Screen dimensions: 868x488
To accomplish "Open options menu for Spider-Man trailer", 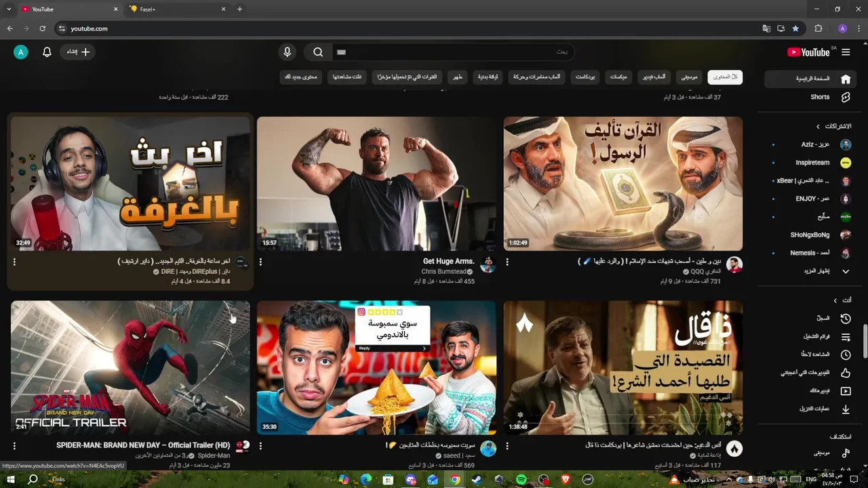I will coord(14,446).
